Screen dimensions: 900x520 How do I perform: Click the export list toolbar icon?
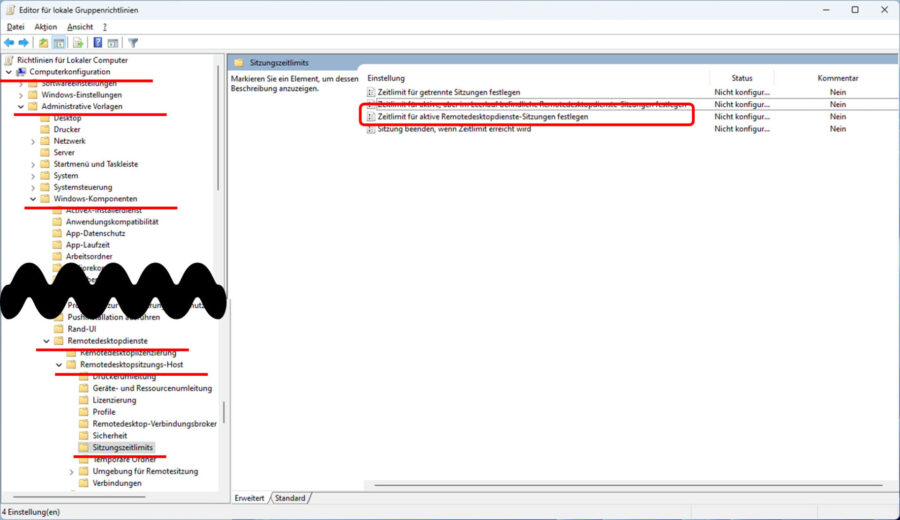coord(77,43)
